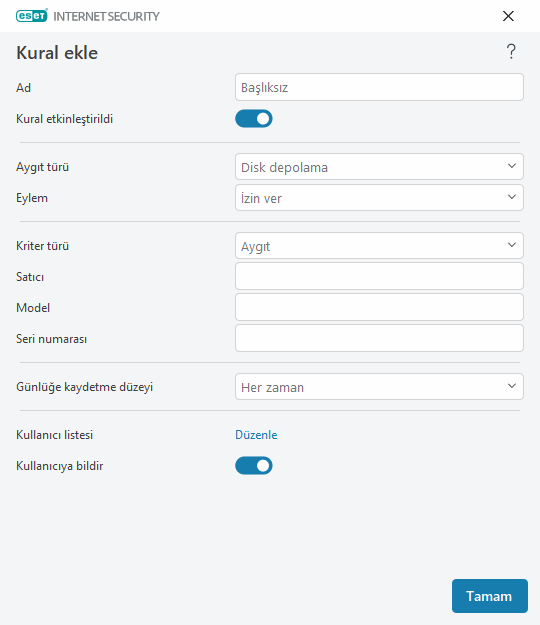Click the Kullanıcı listesi label

55,434
